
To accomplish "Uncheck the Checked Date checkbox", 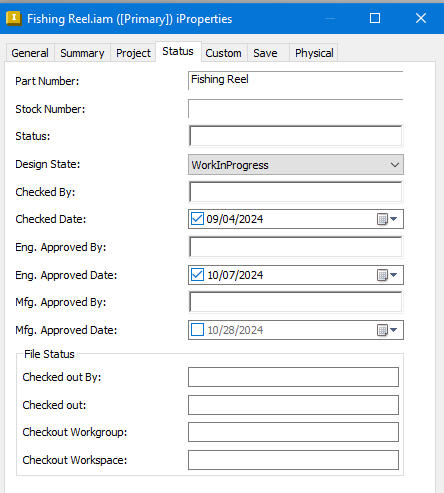I will (197, 219).
